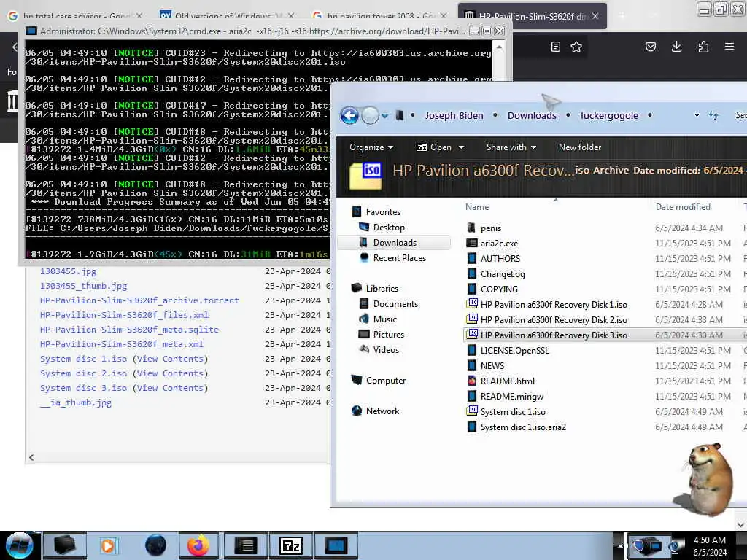Select the NEWS file
Image resolution: width=747 pixels, height=560 pixels.
point(492,366)
